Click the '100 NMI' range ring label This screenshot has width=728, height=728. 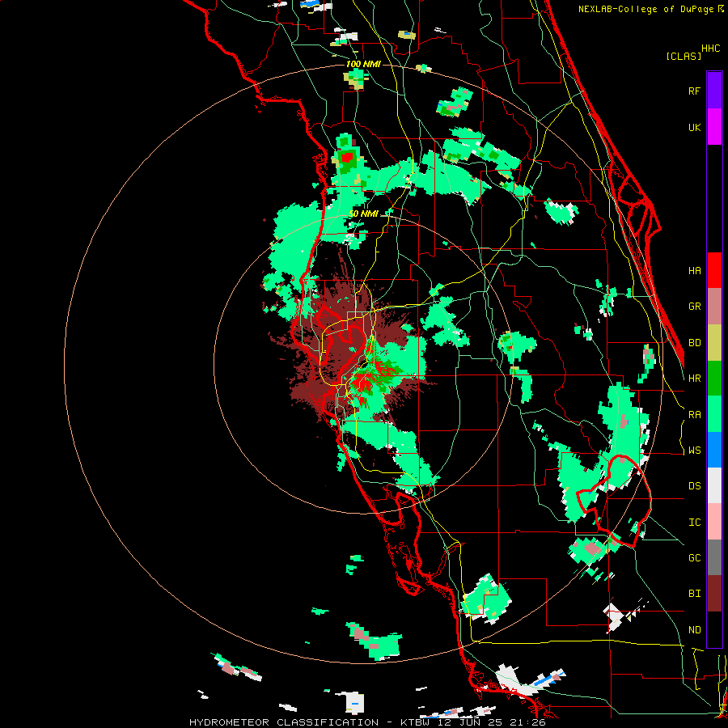(x=363, y=64)
